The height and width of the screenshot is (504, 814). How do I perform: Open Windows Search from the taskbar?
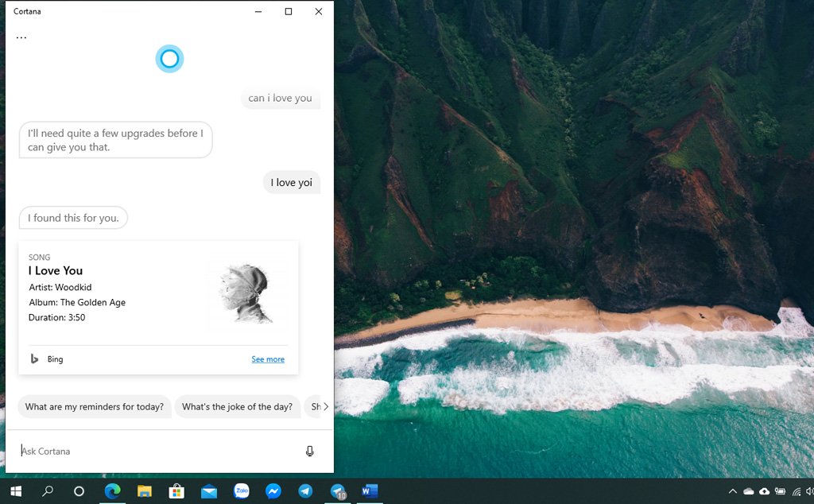coord(48,491)
